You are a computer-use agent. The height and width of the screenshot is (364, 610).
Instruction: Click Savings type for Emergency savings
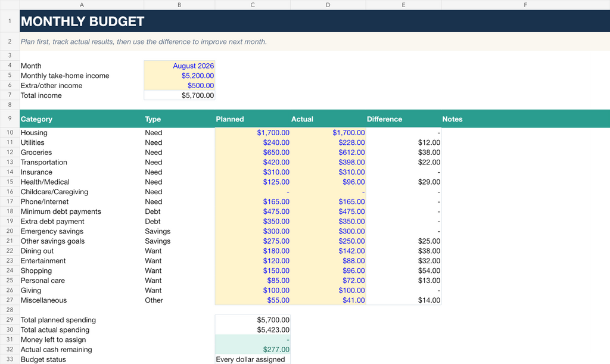(x=179, y=231)
